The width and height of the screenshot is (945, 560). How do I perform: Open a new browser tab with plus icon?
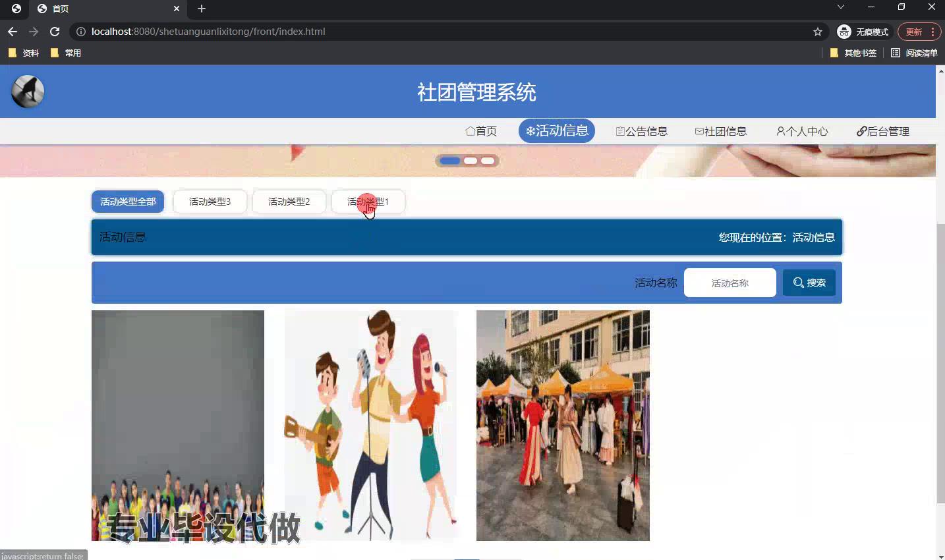tap(202, 9)
